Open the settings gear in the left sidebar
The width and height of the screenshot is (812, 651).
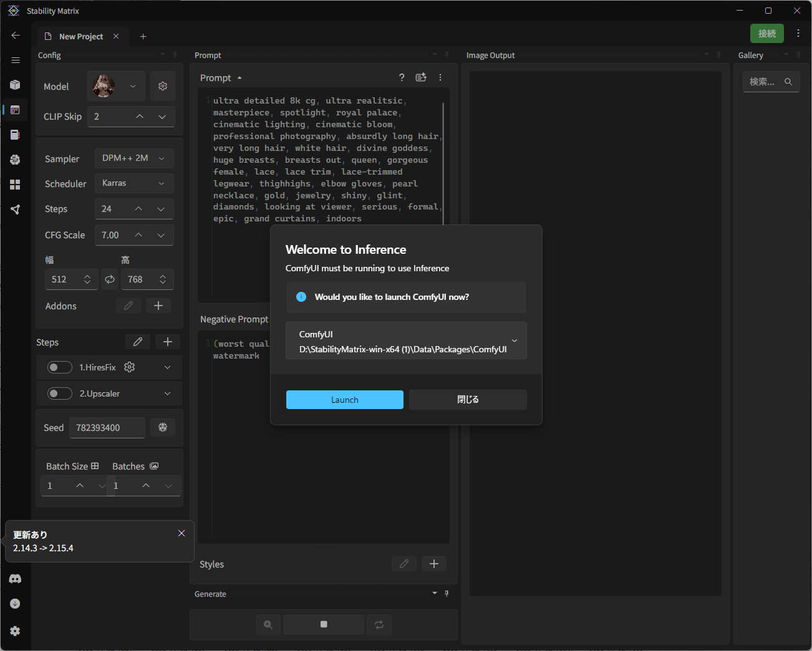pyautogui.click(x=15, y=631)
